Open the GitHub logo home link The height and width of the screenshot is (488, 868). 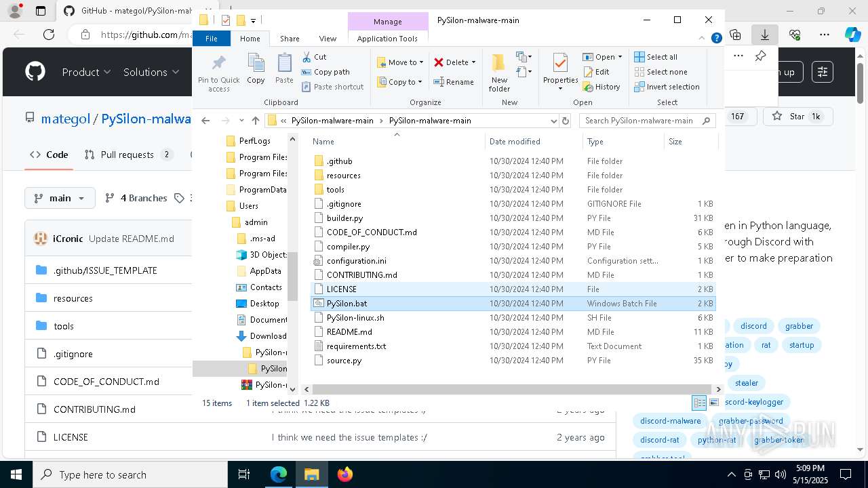tap(35, 72)
